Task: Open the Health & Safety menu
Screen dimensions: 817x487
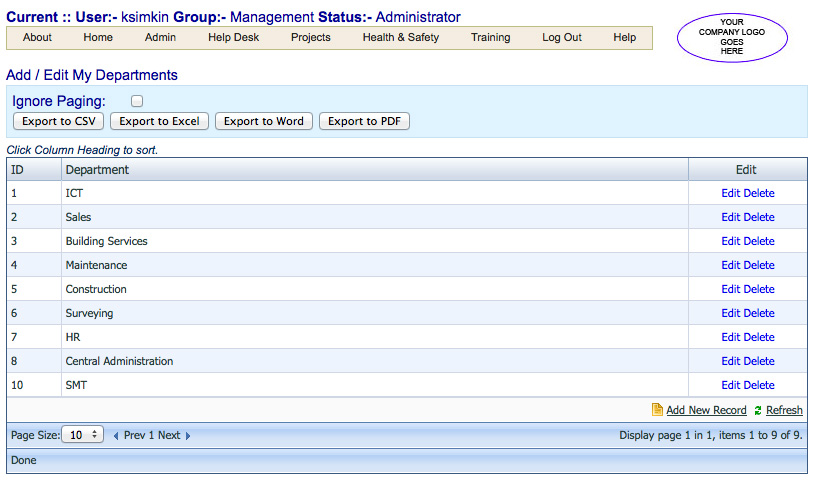Action: 401,38
